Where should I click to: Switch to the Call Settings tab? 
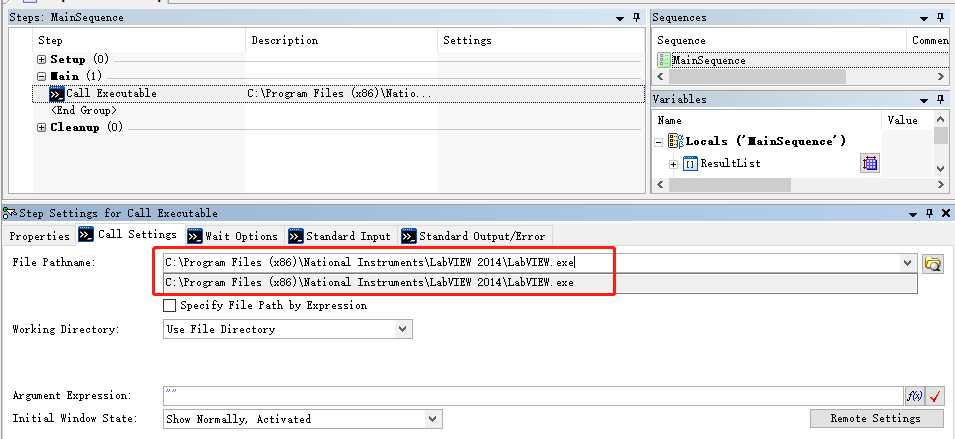[x=129, y=234]
